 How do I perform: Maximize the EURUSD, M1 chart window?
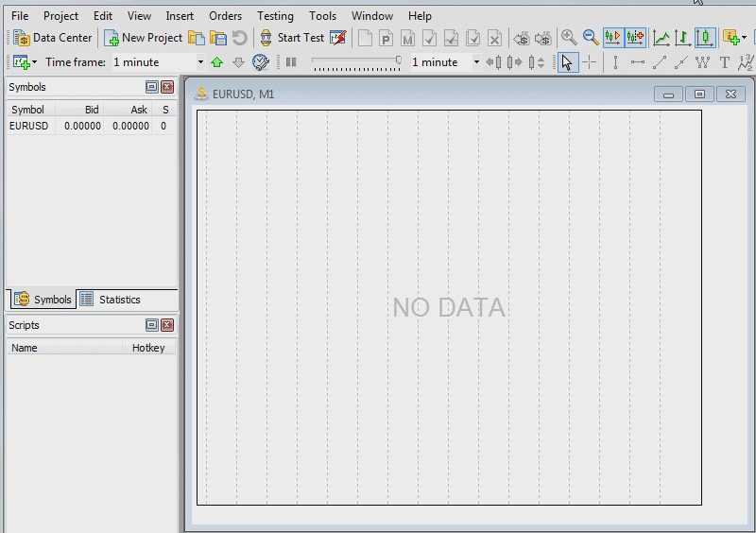tap(699, 95)
